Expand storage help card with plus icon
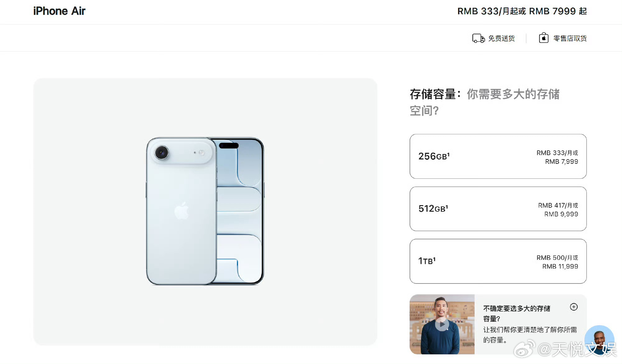622x364 pixels. [x=574, y=307]
